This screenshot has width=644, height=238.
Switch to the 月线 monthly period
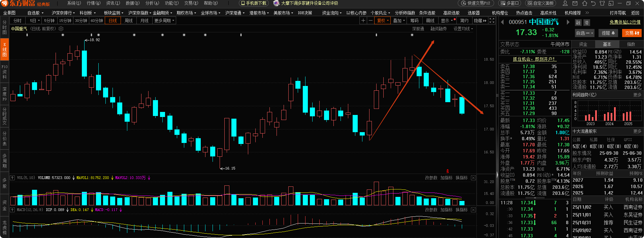[144, 21]
